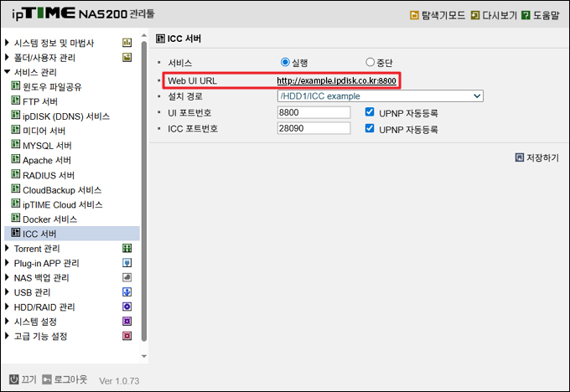Click the 저장하기 save icon
Image resolution: width=570 pixels, height=392 pixels.
pyautogui.click(x=520, y=157)
